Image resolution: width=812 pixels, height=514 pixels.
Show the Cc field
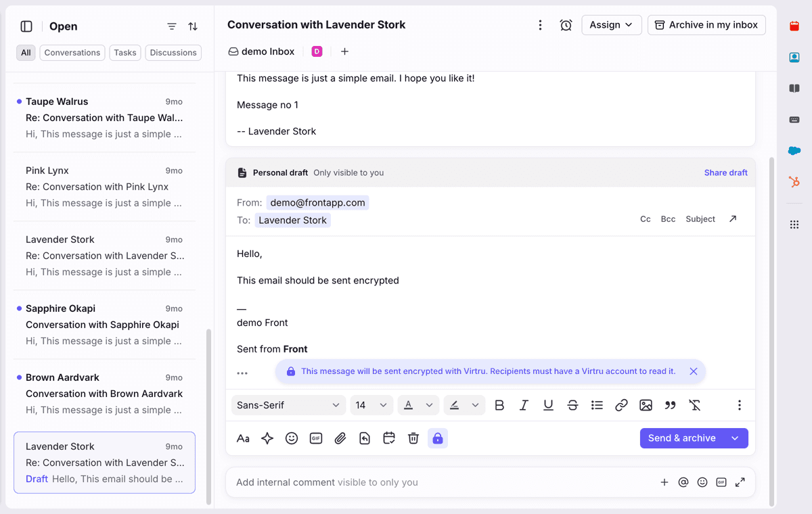[x=646, y=219]
